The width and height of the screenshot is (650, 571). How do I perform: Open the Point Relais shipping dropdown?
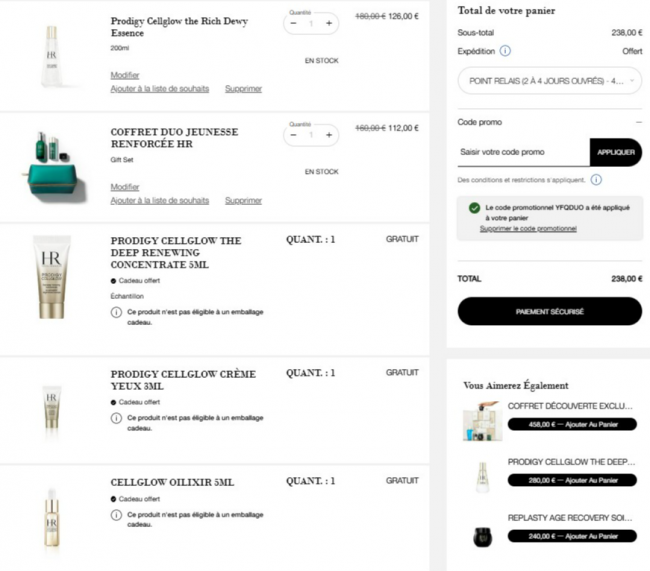(x=549, y=81)
